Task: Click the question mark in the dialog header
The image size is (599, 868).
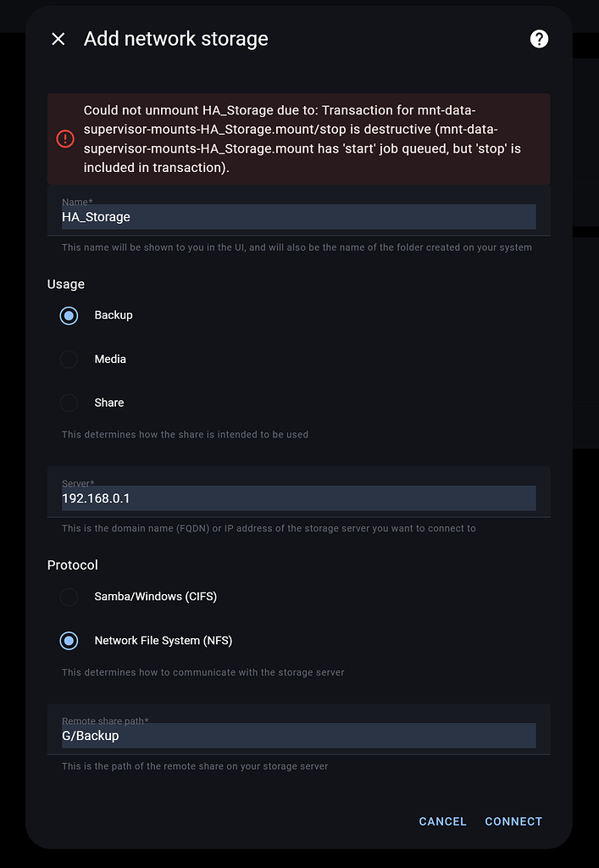Action: [x=539, y=38]
